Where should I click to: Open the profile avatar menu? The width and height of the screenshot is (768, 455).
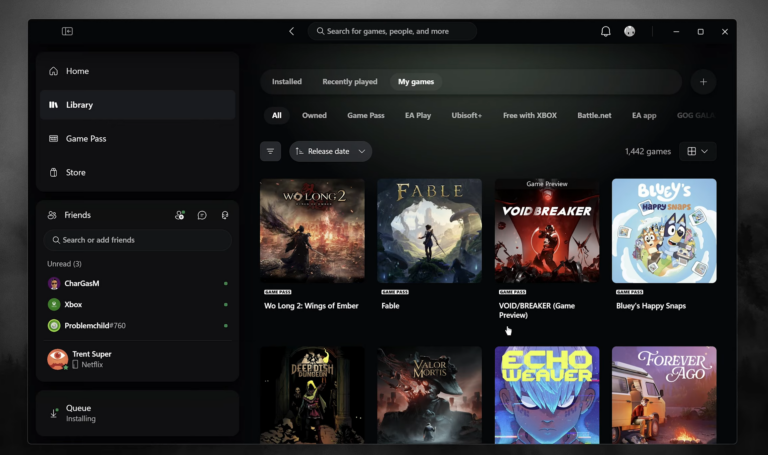click(629, 31)
